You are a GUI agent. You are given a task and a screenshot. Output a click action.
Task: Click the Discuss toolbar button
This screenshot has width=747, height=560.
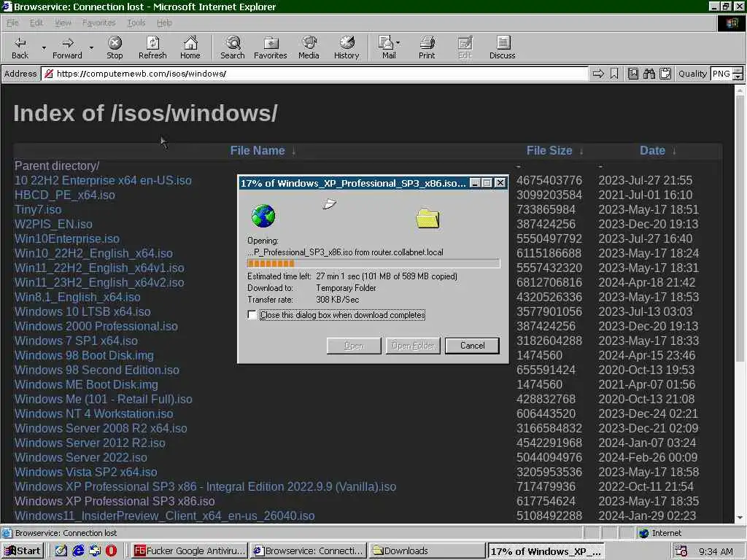coord(502,47)
